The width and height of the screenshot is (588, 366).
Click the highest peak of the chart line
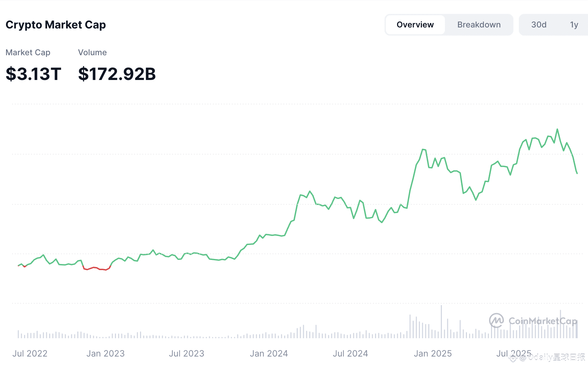pyautogui.click(x=557, y=129)
